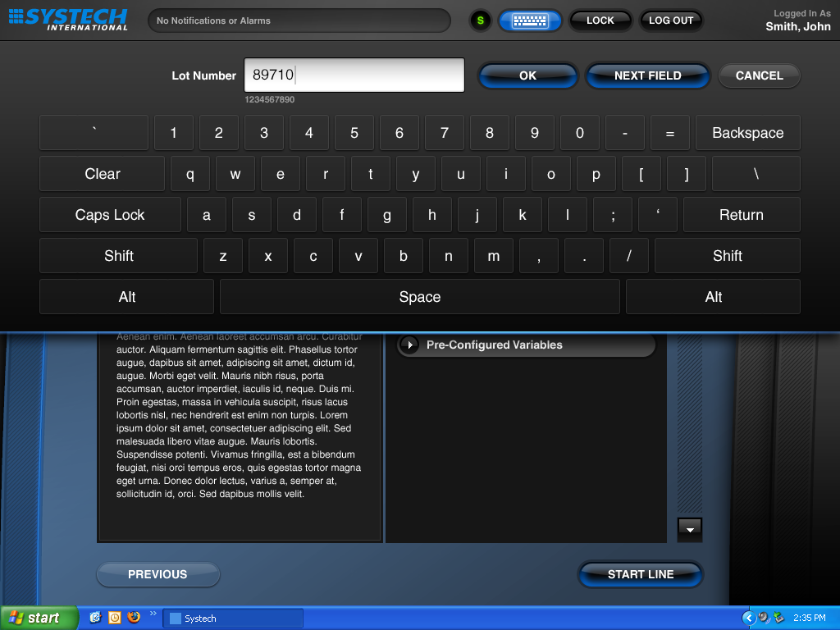Viewport: 840px width, 630px height.
Task: Click the green S status indicator
Action: (x=481, y=21)
